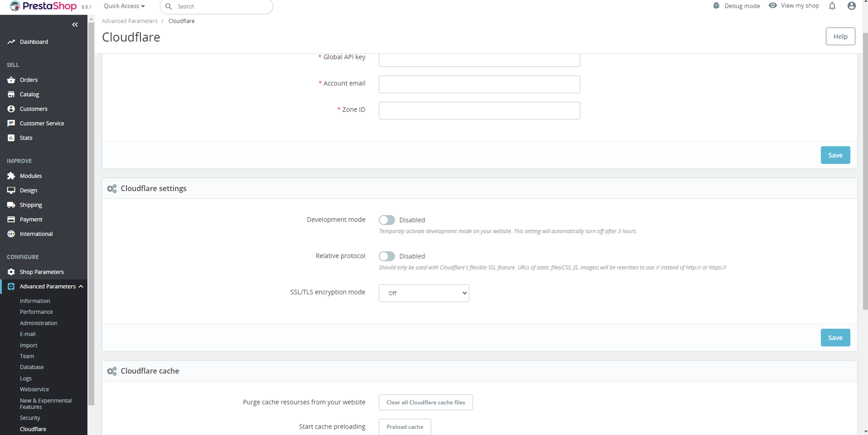Open notifications bell
Viewport: 868px width, 435px height.
pyautogui.click(x=832, y=6)
